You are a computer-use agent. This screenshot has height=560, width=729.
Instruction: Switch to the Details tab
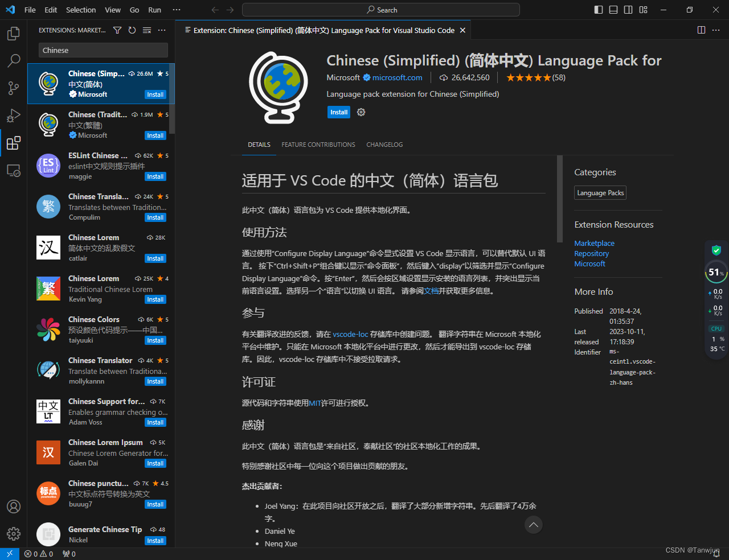(259, 145)
